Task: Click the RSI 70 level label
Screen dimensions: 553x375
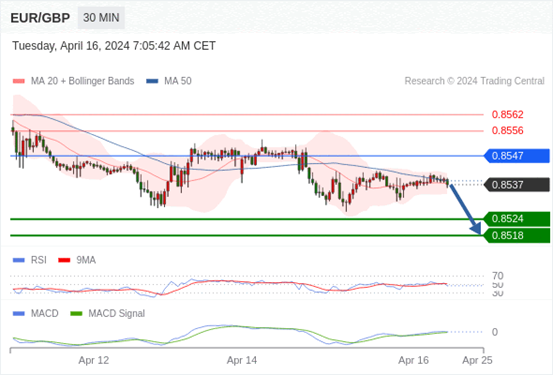Action: [498, 276]
